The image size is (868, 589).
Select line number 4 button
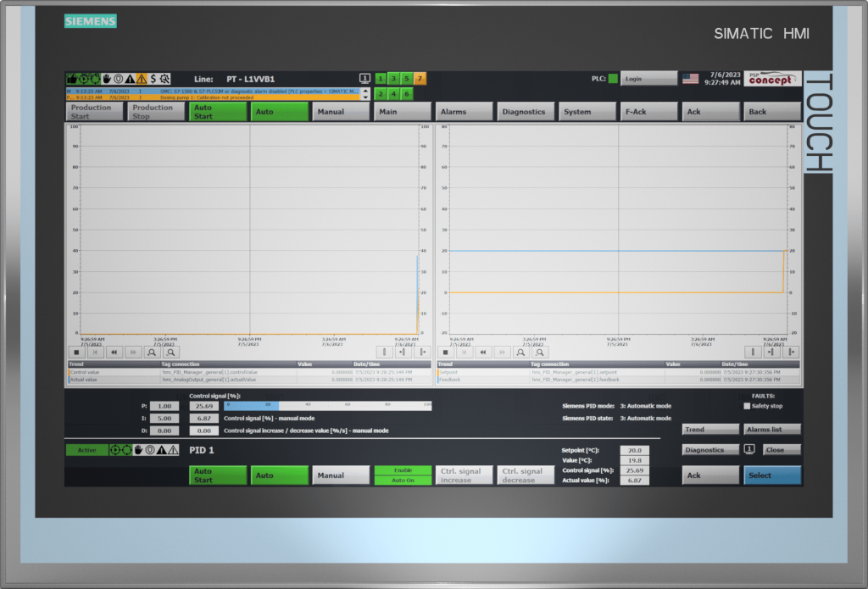(x=393, y=94)
